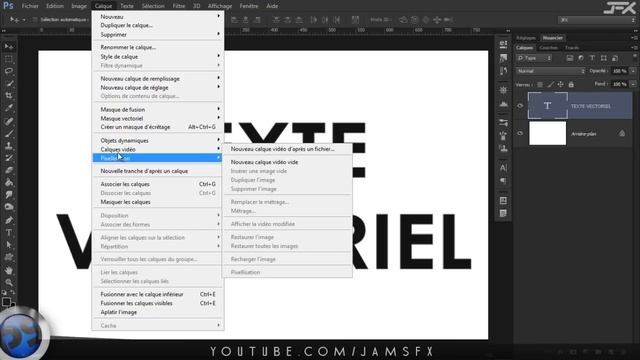Click the background color swatch
640x360 pixels.
[13, 304]
